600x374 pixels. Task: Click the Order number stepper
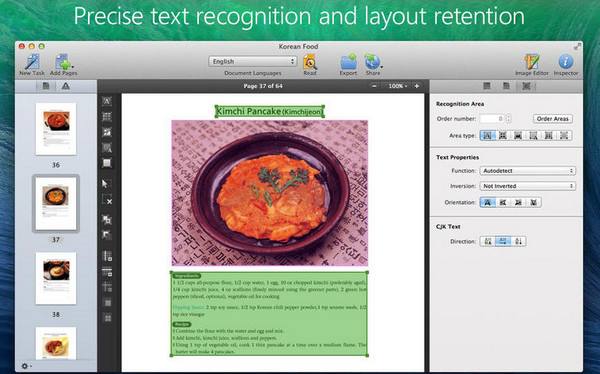[508, 119]
